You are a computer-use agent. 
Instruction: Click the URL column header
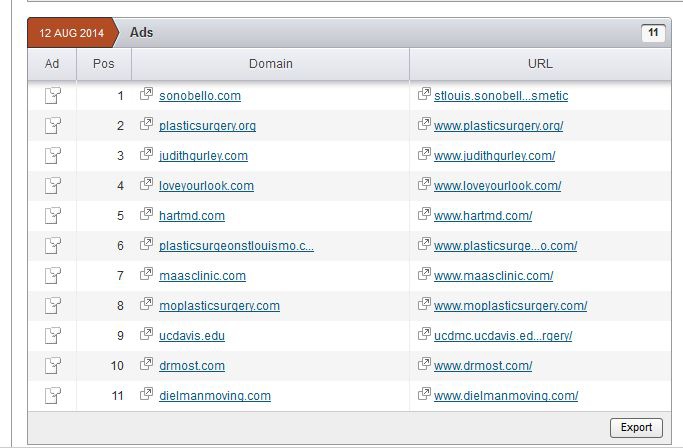tap(540, 64)
